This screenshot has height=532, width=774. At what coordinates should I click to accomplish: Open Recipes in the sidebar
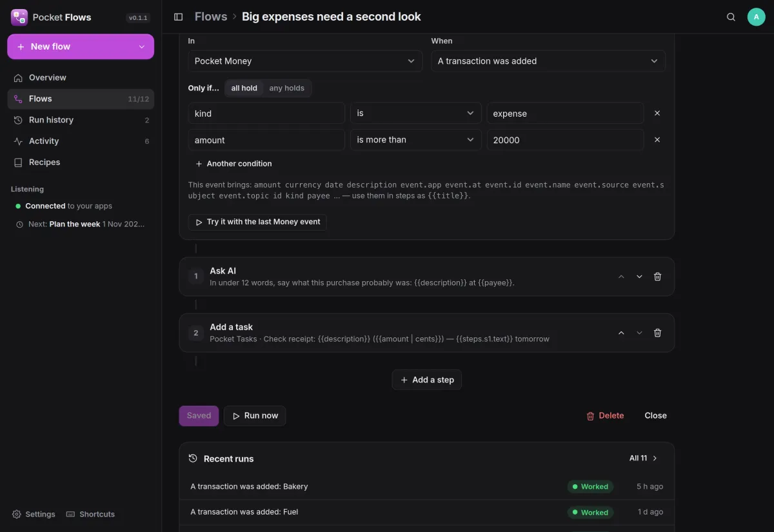81,163
